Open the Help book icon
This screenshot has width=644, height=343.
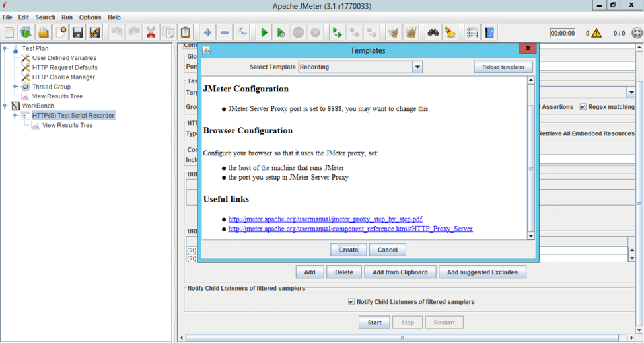489,32
